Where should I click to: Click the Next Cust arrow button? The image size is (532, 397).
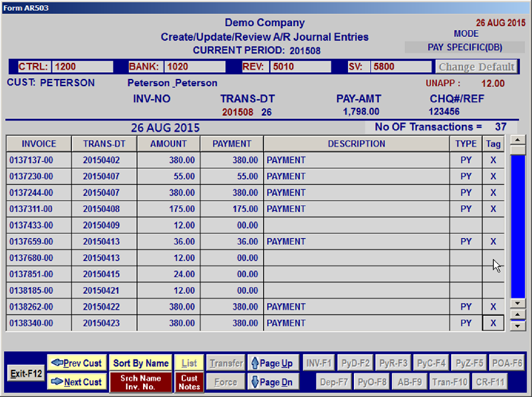tap(77, 382)
